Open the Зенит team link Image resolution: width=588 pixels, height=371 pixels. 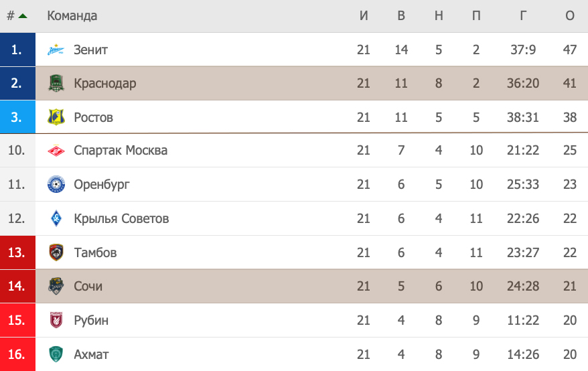tap(91, 50)
